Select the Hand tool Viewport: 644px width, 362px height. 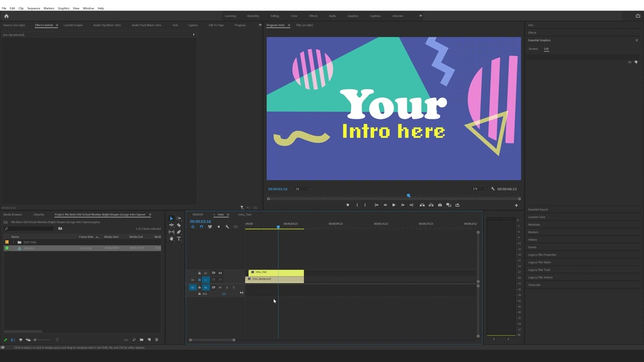pyautogui.click(x=171, y=238)
